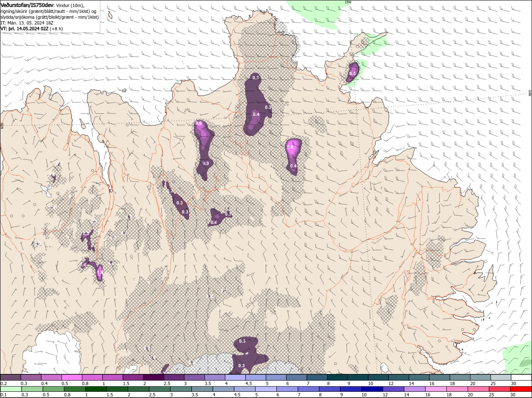Click the '(+8 h)' forecast offset text
Viewport: 532px width, 398px height.
pos(56,29)
